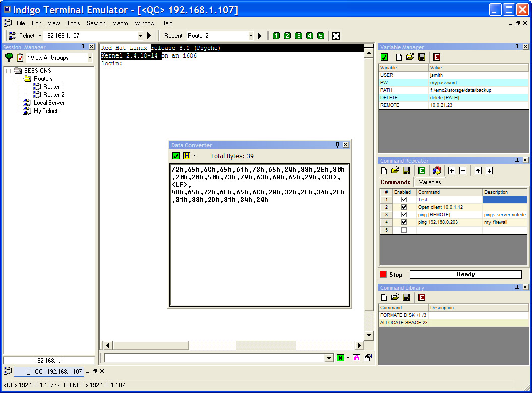Collapse the Routers folder node
This screenshot has width=532, height=393.
(18, 79)
